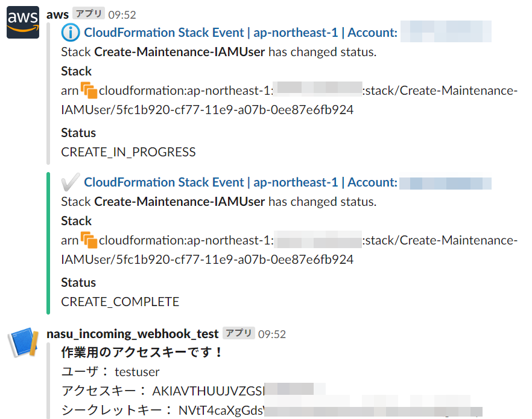The image size is (532, 419).
Task: Open the first CloudFormation Stack Event link
Action: [x=241, y=33]
